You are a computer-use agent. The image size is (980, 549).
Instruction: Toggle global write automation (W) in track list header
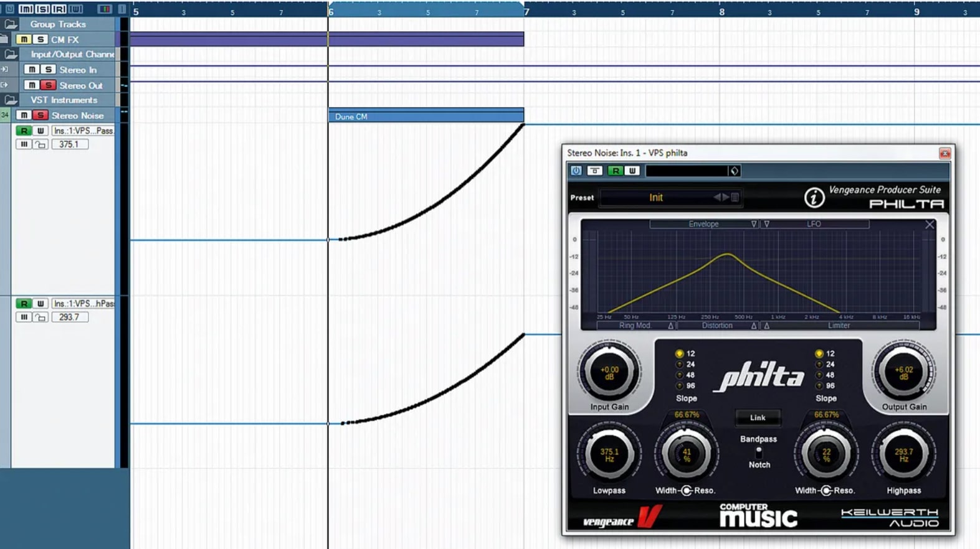75,9
